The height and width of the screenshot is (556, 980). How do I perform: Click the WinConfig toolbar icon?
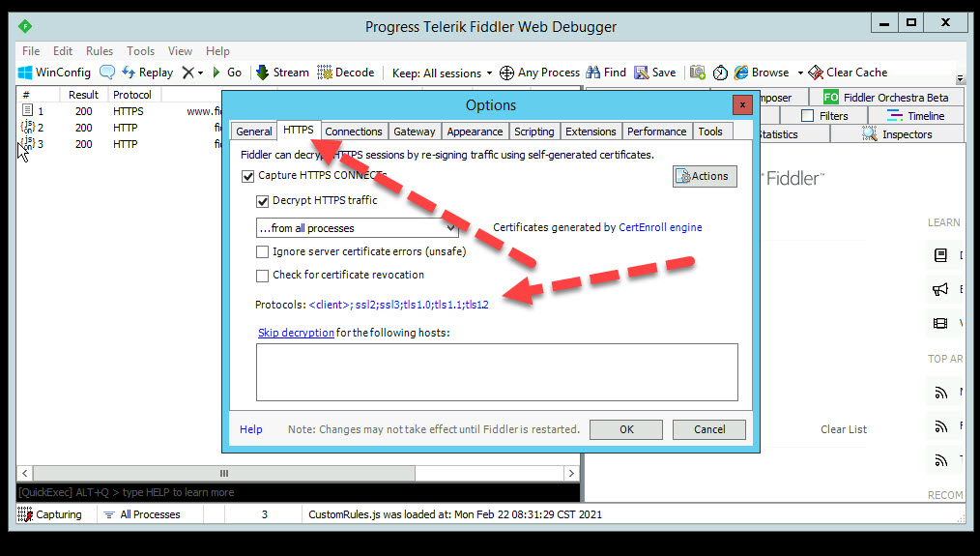tap(25, 73)
